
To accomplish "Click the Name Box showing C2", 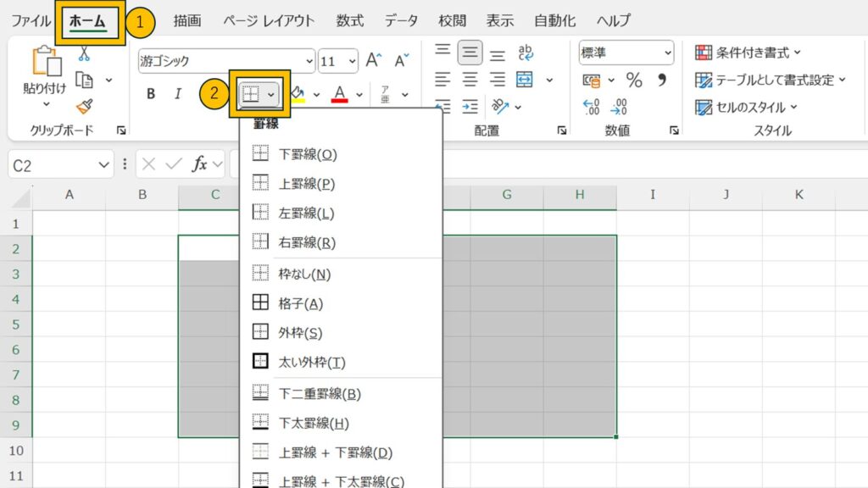I will (51, 164).
